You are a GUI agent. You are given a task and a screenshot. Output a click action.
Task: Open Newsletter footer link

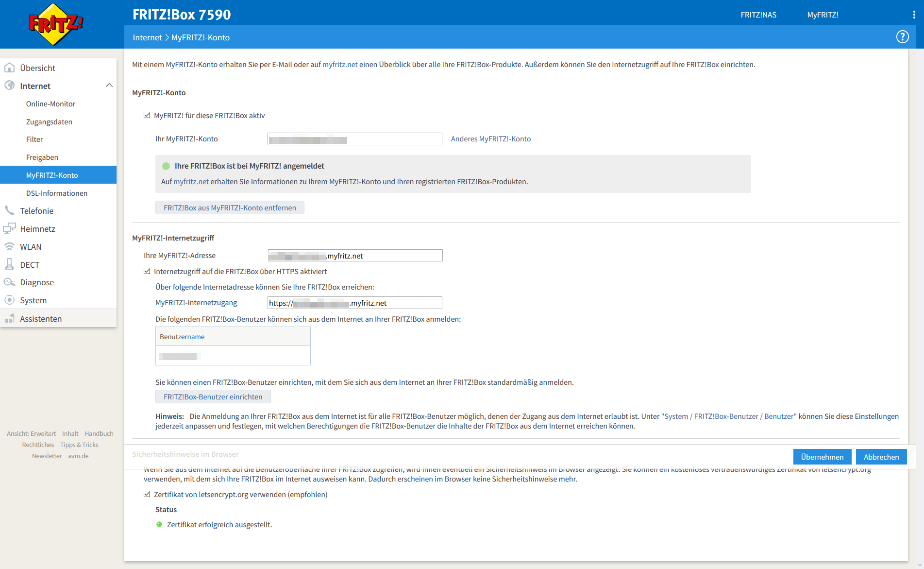(47, 456)
